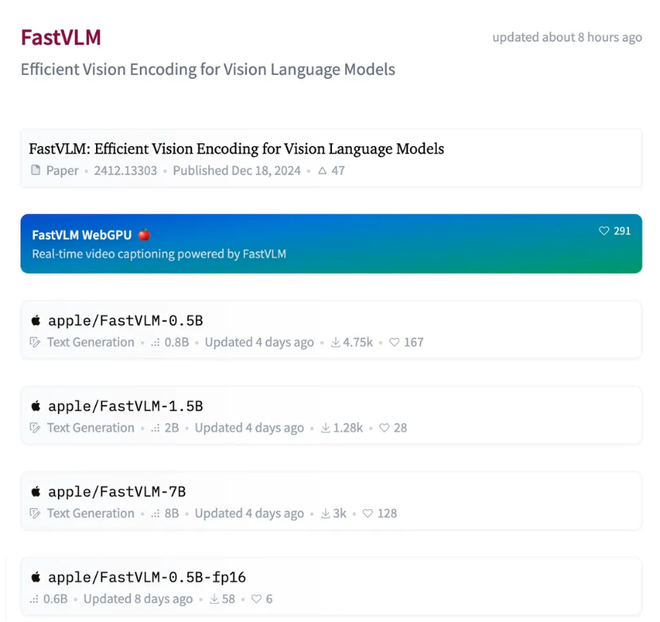Click the upvote triangle icon beside 47
This screenshot has width=660, height=622.
(x=322, y=171)
